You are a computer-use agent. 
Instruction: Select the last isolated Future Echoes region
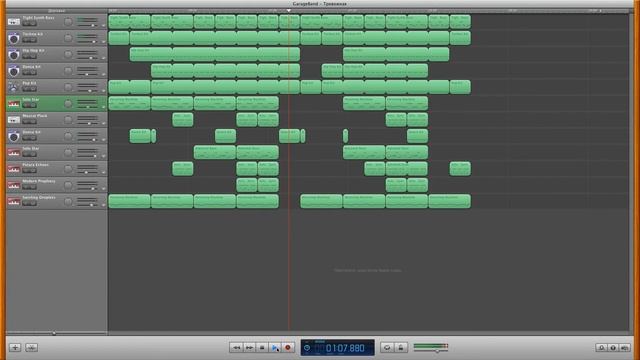pos(460,169)
